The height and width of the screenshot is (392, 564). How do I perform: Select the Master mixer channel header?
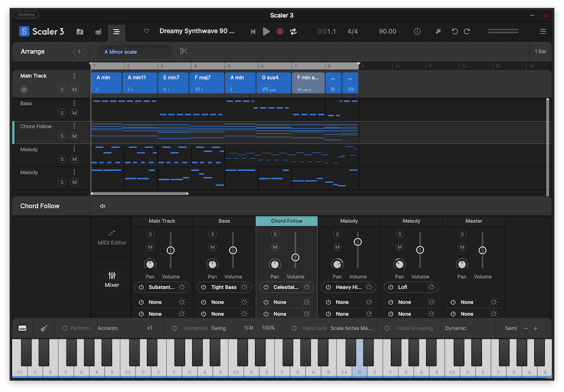pyautogui.click(x=474, y=221)
